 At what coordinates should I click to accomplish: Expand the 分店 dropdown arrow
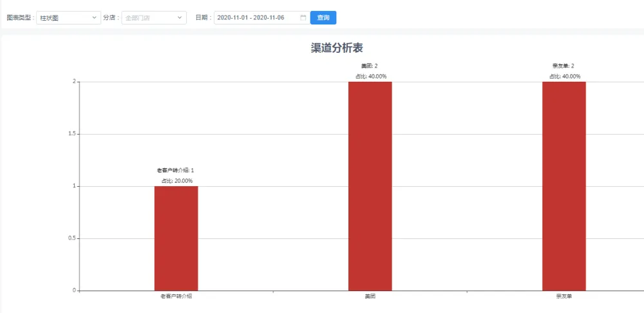coord(180,18)
